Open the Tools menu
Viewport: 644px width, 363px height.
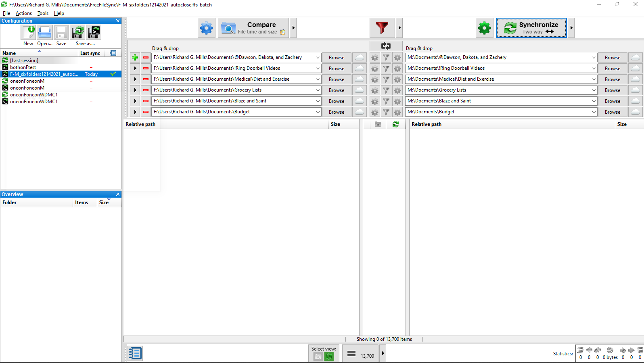tap(43, 13)
